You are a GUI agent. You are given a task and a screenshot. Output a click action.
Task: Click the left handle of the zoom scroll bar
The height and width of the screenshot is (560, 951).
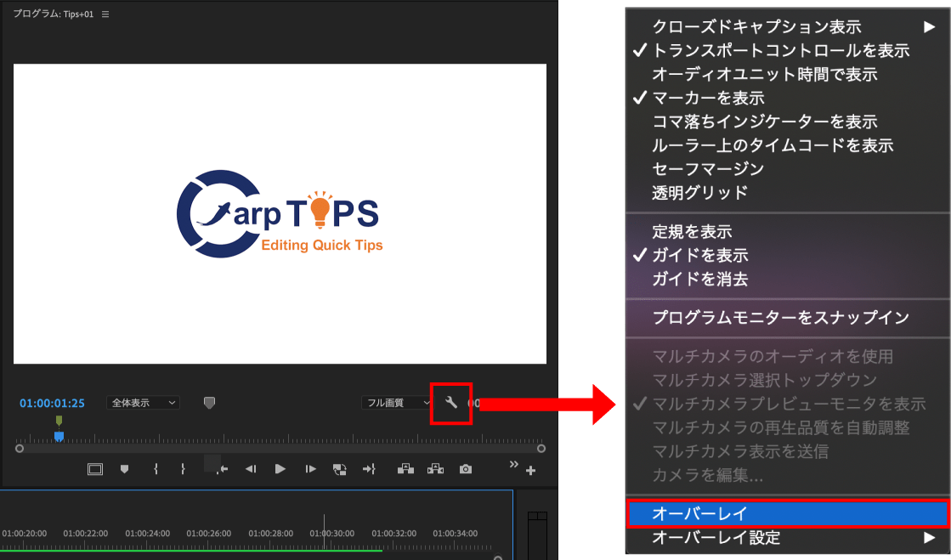tap(20, 449)
